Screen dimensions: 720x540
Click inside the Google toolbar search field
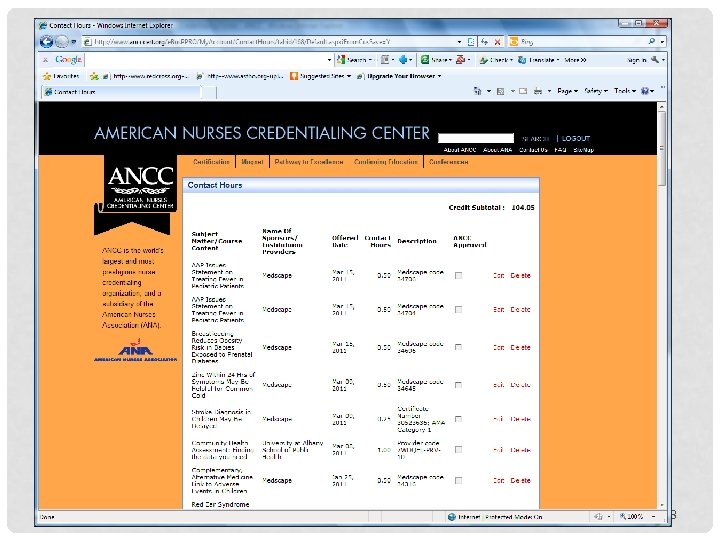click(x=206, y=60)
